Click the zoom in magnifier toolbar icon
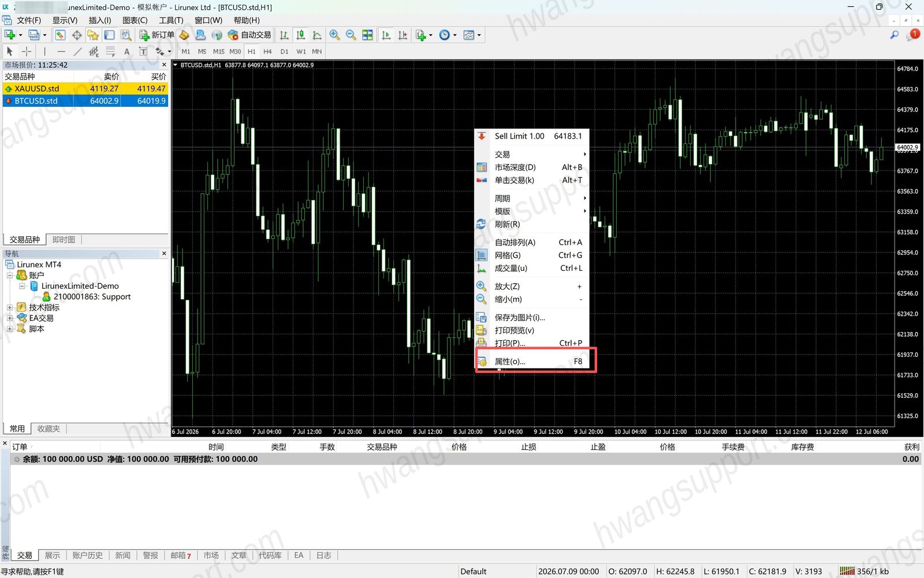 (334, 35)
